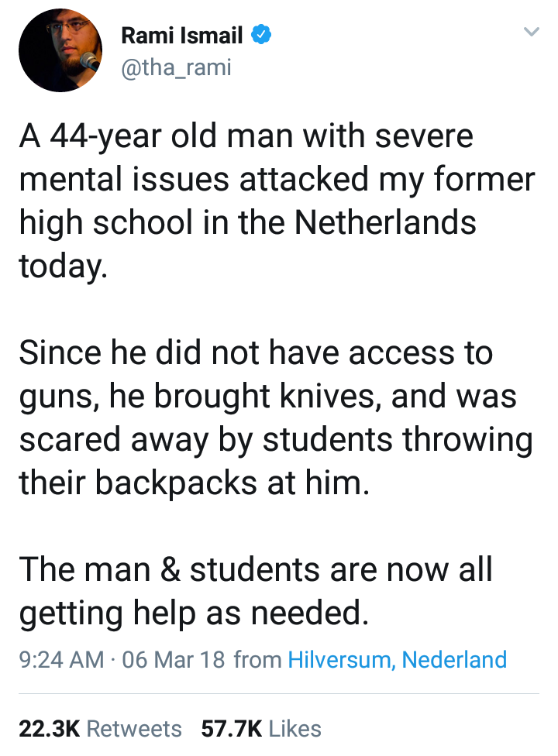Visit the @tha_rami handle
The height and width of the screenshot is (756, 558).
[x=177, y=68]
